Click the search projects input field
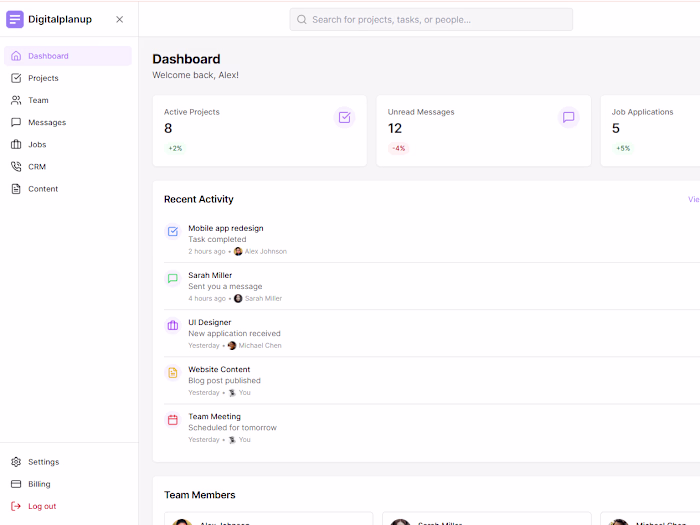Screen dimensions: 700x525 pos(431,20)
